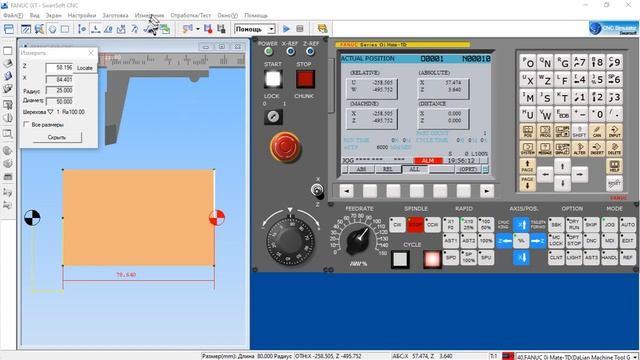
Task: Enable the Все размеры checkbox
Action: pos(26,124)
